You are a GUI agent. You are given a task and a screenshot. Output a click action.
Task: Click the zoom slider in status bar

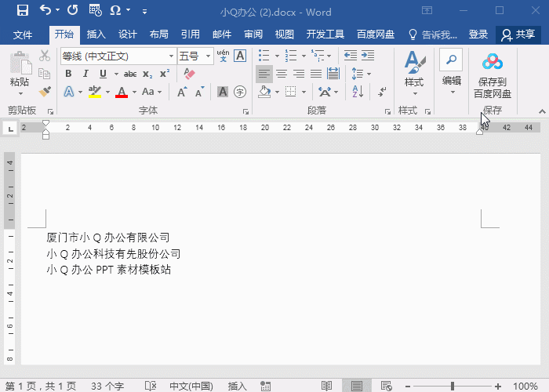[453, 386]
